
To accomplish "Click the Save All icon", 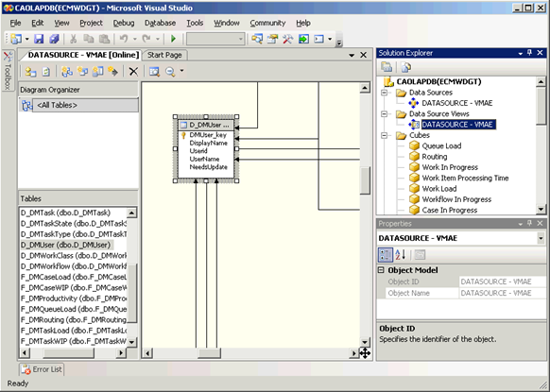I will (x=54, y=39).
